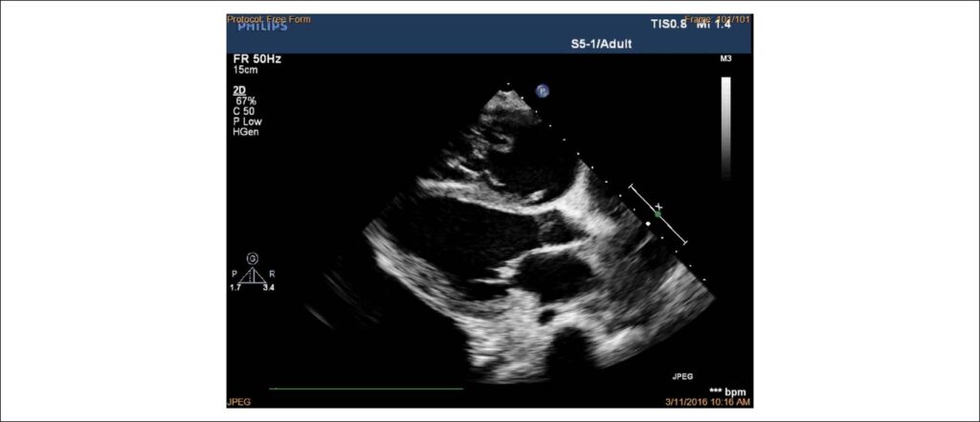The width and height of the screenshot is (980, 422).
Task: Click the green ECG trace line
Action: click(x=366, y=389)
